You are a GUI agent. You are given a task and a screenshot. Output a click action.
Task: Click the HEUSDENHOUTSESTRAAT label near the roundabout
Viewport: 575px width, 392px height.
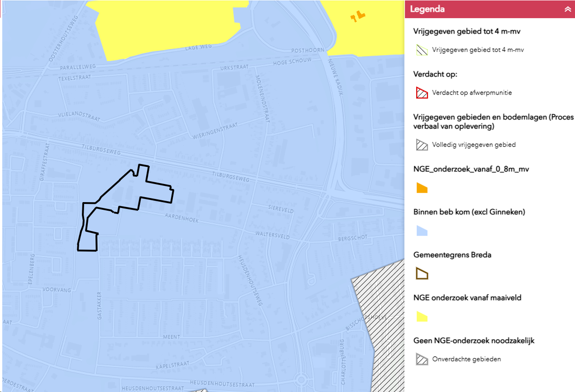click(222, 384)
